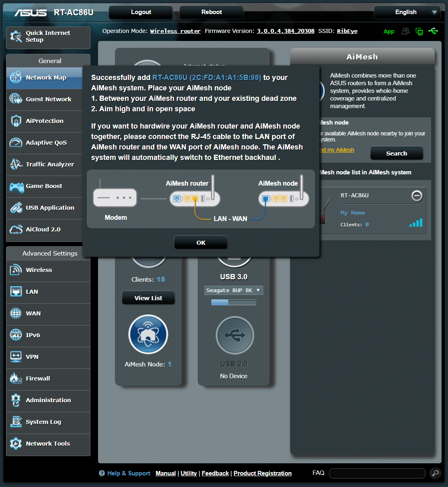The height and width of the screenshot is (487, 448).
Task: Open the Seagate BUP BK device dropdown
Action: tap(234, 290)
